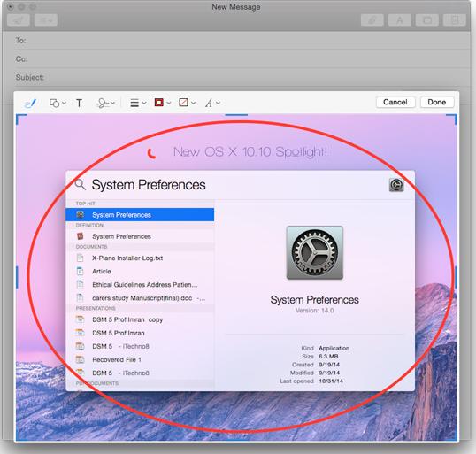Click the Subject field
Viewport: 476px width, 454px height.
coord(242,78)
